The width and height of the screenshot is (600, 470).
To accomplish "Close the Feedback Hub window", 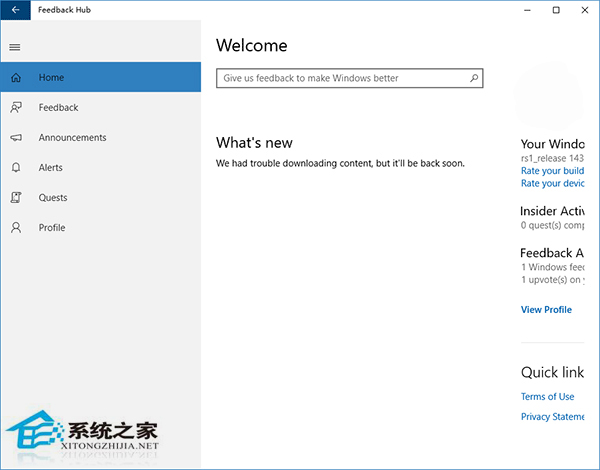I will (x=585, y=10).
